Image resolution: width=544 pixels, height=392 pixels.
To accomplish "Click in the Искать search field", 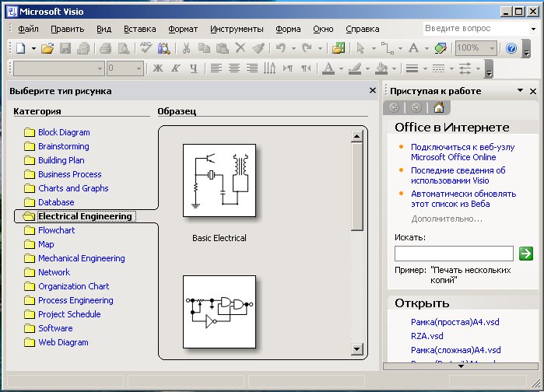I will [454, 254].
